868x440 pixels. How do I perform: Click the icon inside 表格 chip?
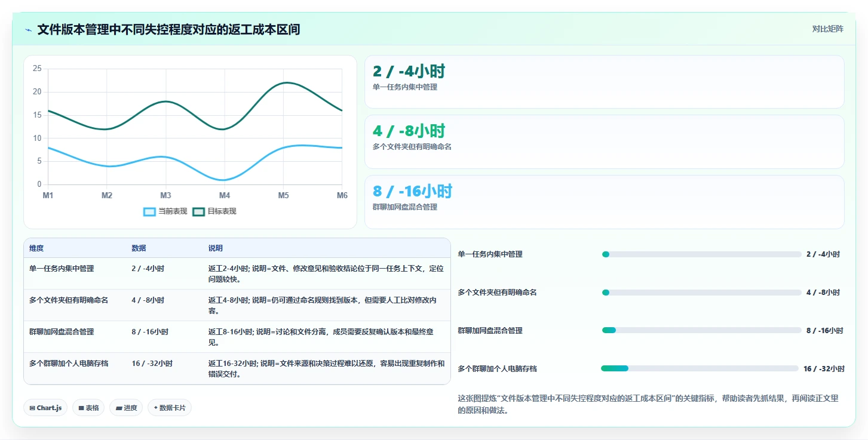tap(81, 408)
